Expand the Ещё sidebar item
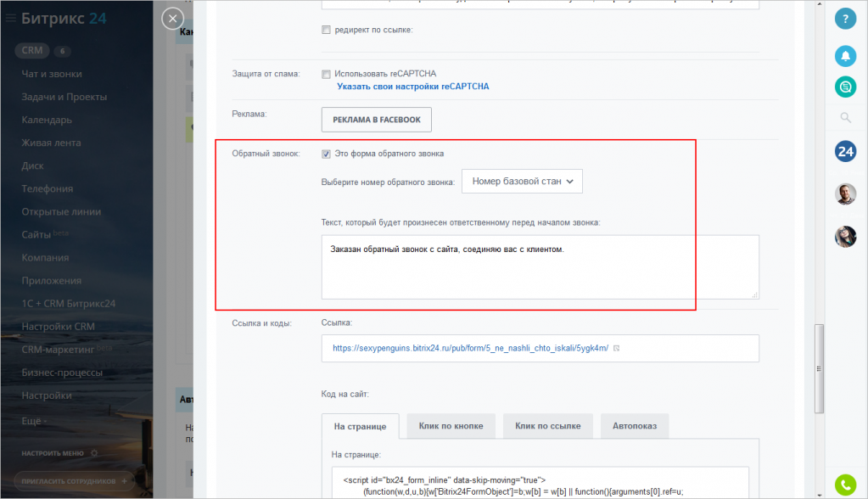The width and height of the screenshot is (868, 499). tap(34, 421)
